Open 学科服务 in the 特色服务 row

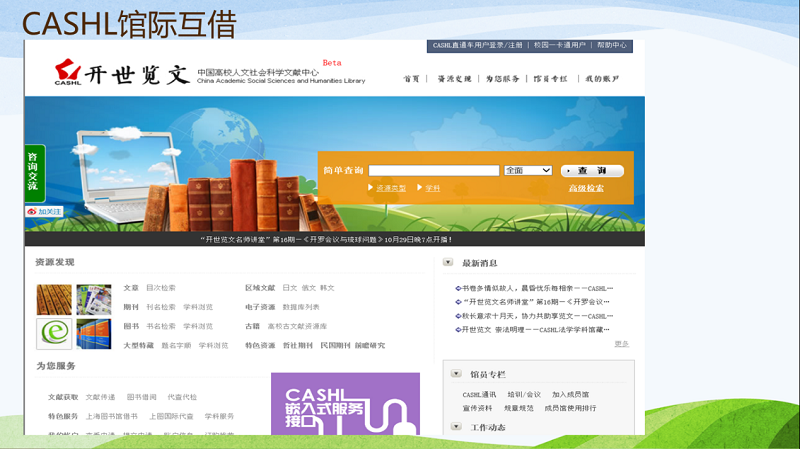pyautogui.click(x=219, y=416)
